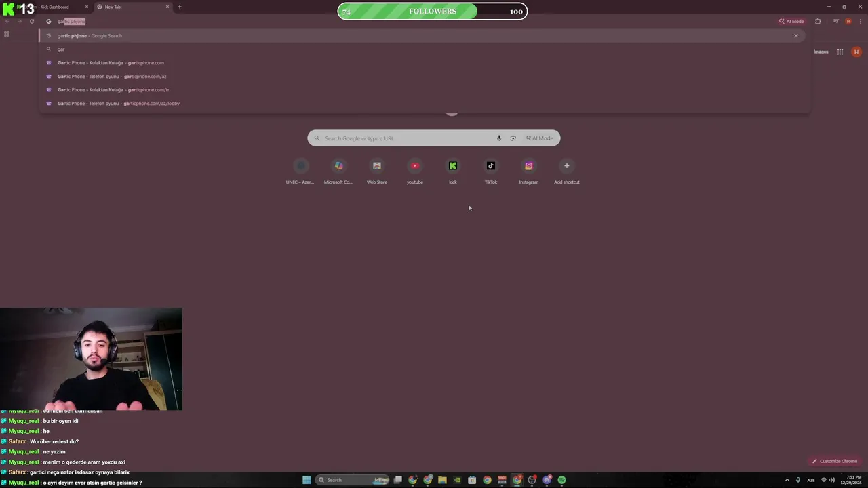The width and height of the screenshot is (868, 488).
Task: Close the New Tab tab
Action: point(167,7)
